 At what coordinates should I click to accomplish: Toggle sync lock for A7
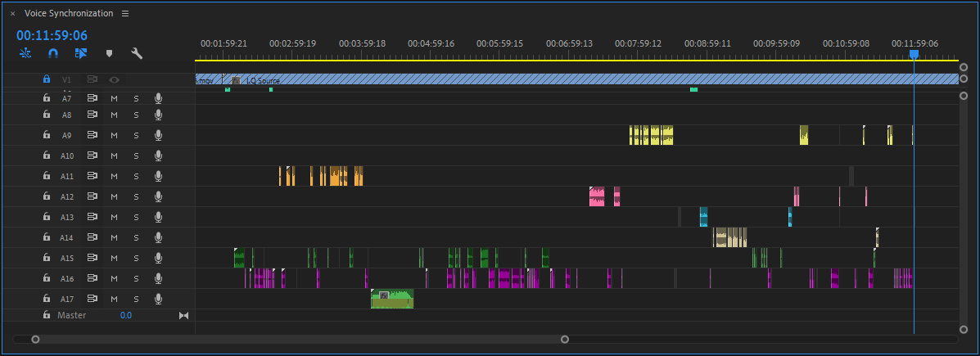coord(93,98)
